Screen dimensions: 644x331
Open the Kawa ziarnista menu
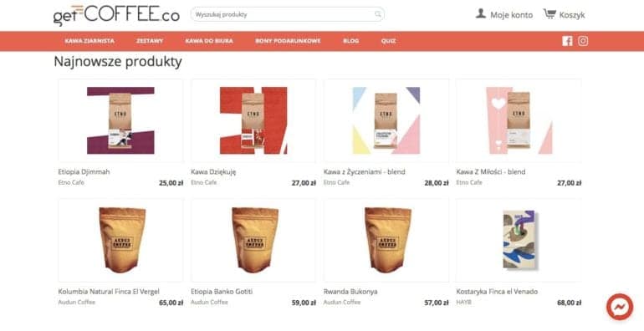tap(89, 41)
